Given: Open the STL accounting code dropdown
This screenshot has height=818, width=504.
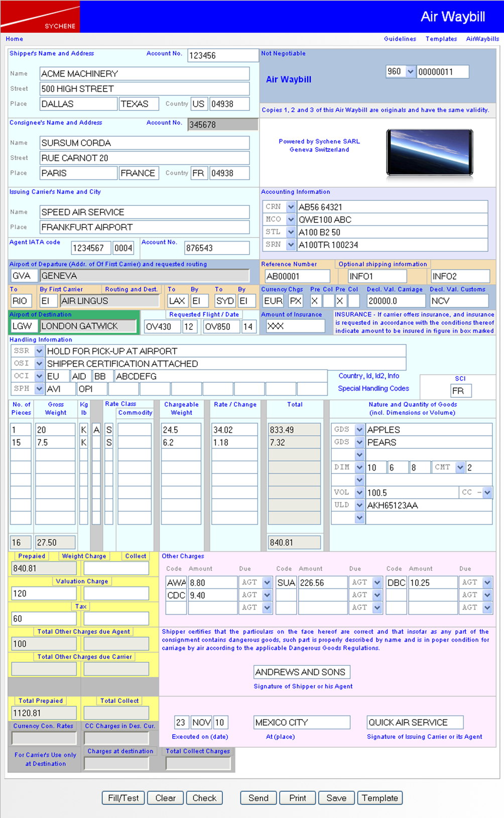Looking at the screenshot, I should [x=291, y=231].
